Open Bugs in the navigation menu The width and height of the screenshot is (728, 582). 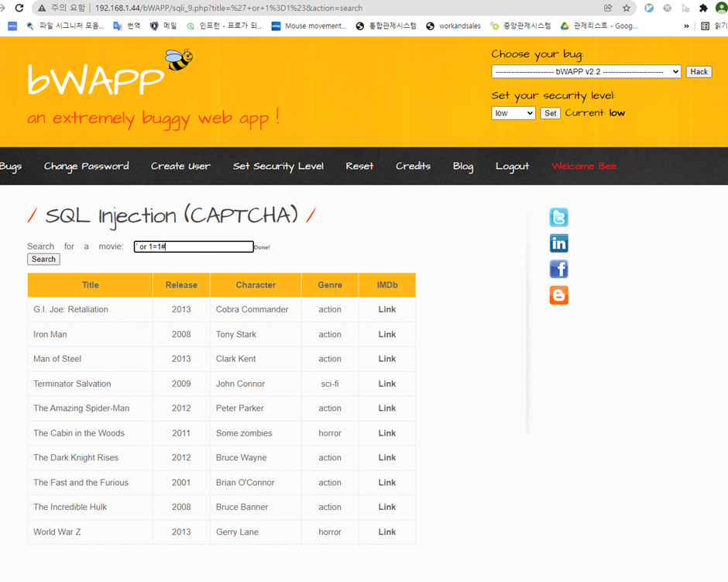[11, 167]
